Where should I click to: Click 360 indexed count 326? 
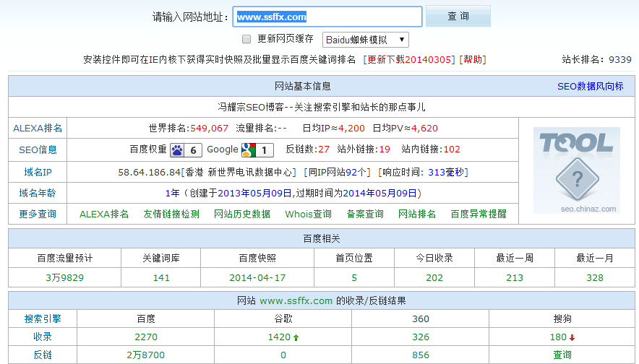coord(420,337)
